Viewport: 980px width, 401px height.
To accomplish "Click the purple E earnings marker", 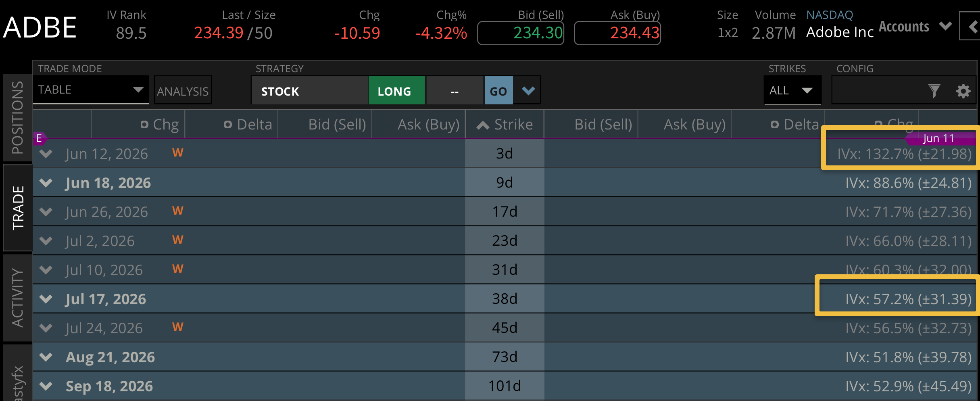I will (39, 138).
